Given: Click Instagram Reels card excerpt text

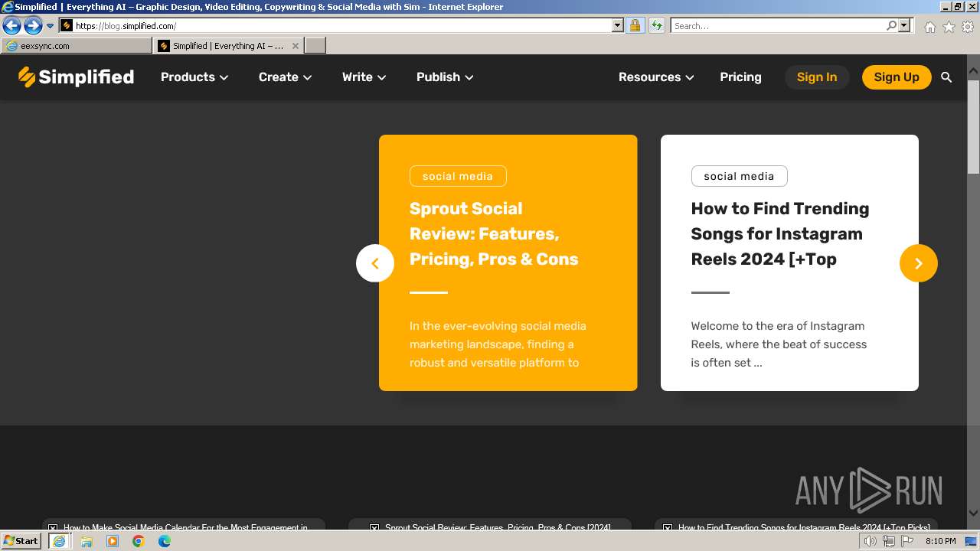Looking at the screenshot, I should click(x=779, y=344).
